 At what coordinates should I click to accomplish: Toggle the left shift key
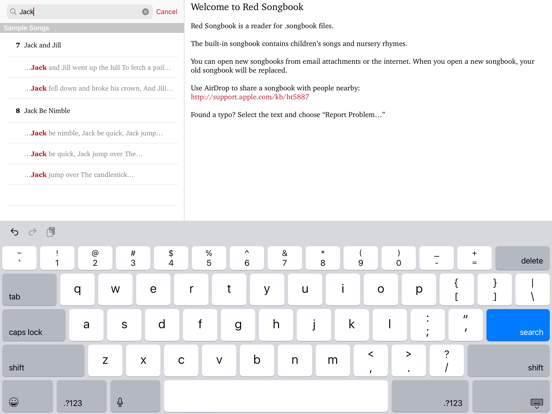tap(43, 360)
